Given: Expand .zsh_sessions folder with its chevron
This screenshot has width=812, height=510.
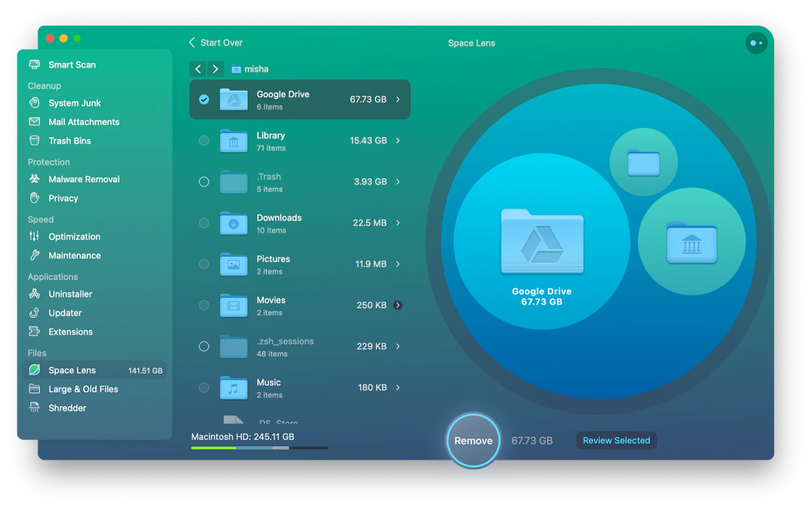Looking at the screenshot, I should [398, 347].
